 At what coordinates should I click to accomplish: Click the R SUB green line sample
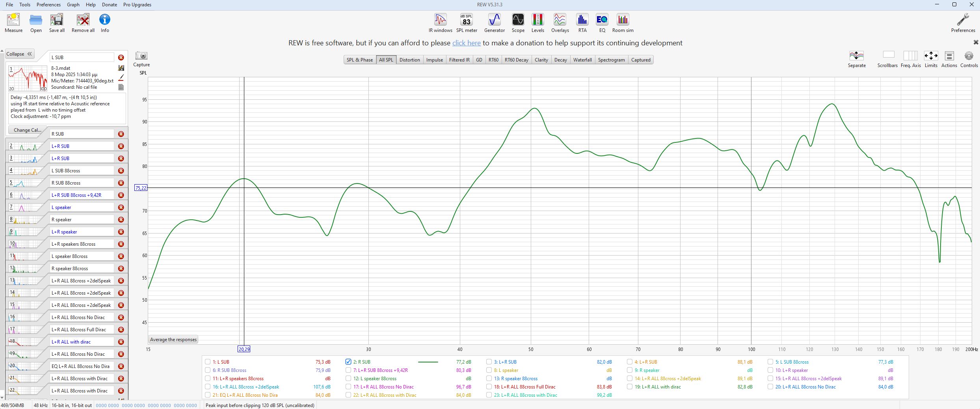point(428,362)
